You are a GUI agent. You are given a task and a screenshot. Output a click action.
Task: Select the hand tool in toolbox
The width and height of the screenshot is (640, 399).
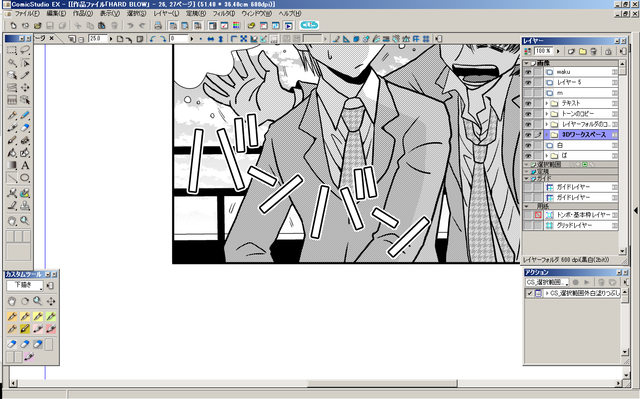click(x=12, y=221)
